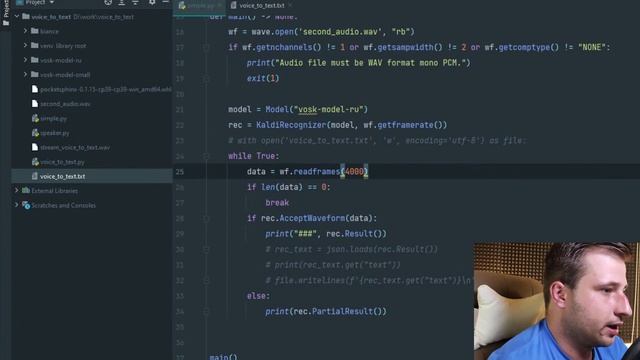640x360 pixels.
Task: Expand External Libraries node
Action: (17, 190)
